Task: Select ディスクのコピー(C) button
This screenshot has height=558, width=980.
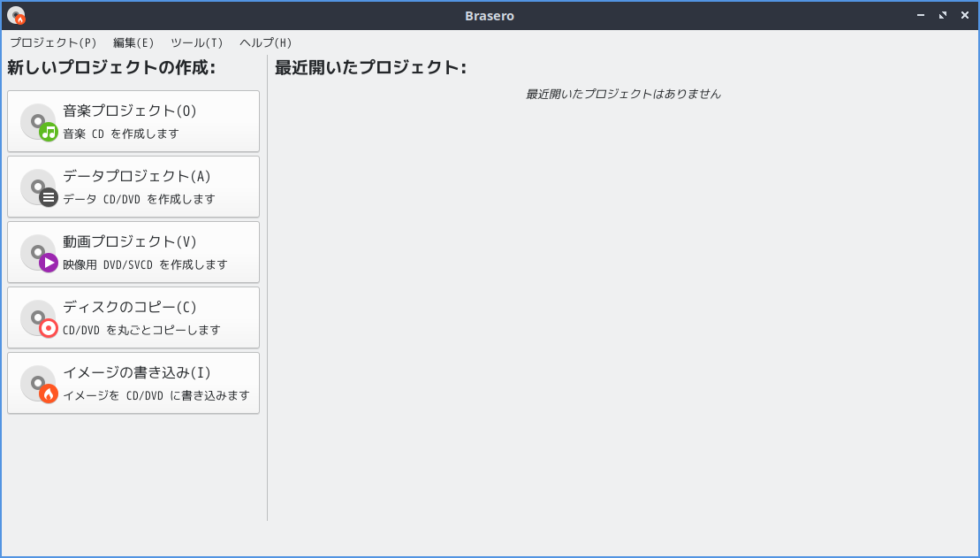Action: pyautogui.click(x=133, y=317)
